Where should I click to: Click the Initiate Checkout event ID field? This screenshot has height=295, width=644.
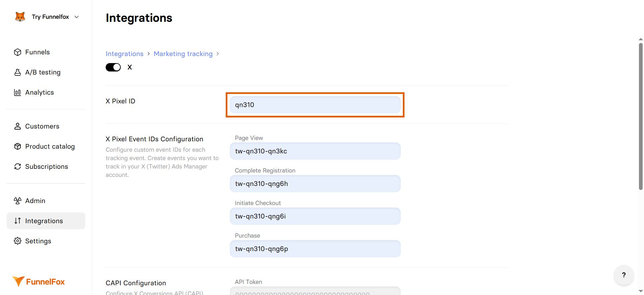(315, 216)
